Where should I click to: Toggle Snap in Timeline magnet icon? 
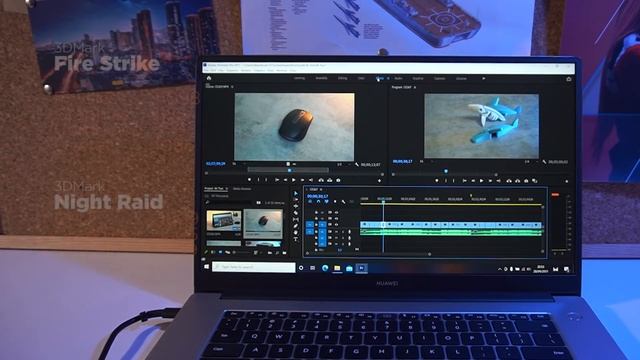click(318, 202)
